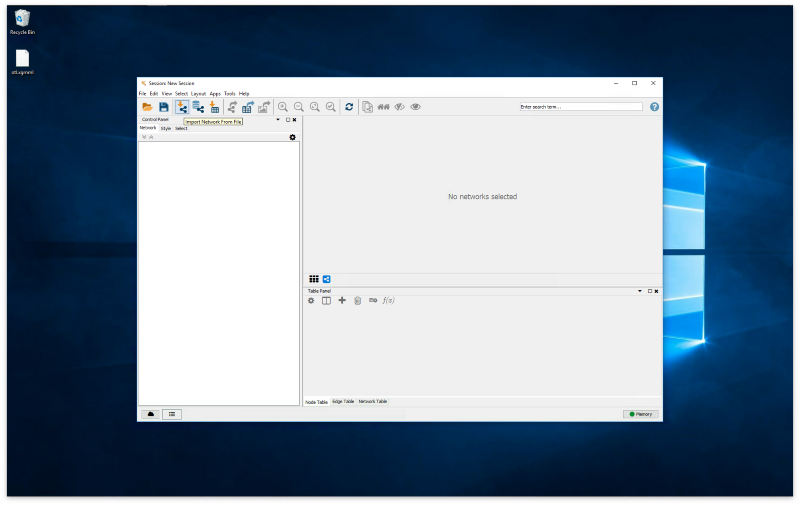This screenshot has height=505, width=800.
Task: Open help via the blue question mark icon
Action: coord(655,107)
